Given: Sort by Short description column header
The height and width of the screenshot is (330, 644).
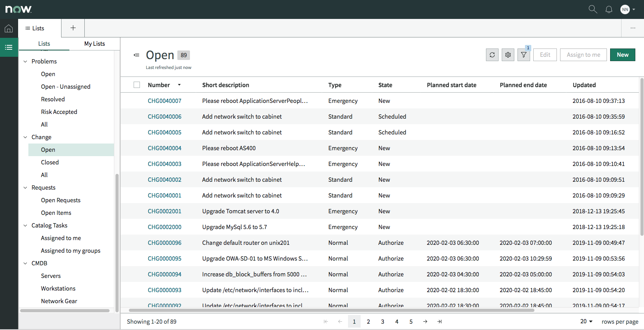Looking at the screenshot, I should 225,85.
